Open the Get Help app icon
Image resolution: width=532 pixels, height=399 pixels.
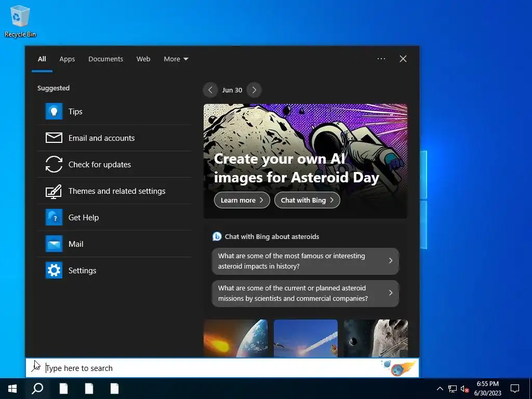[x=54, y=218]
